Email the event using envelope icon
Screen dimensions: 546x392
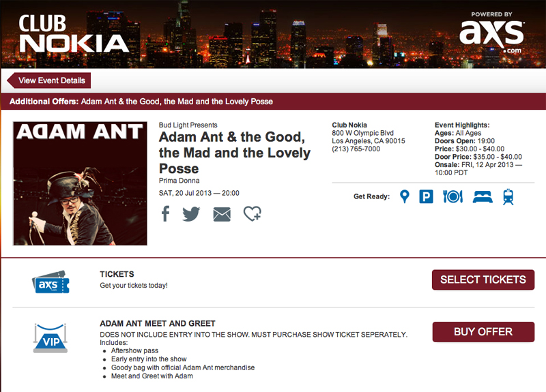(222, 214)
